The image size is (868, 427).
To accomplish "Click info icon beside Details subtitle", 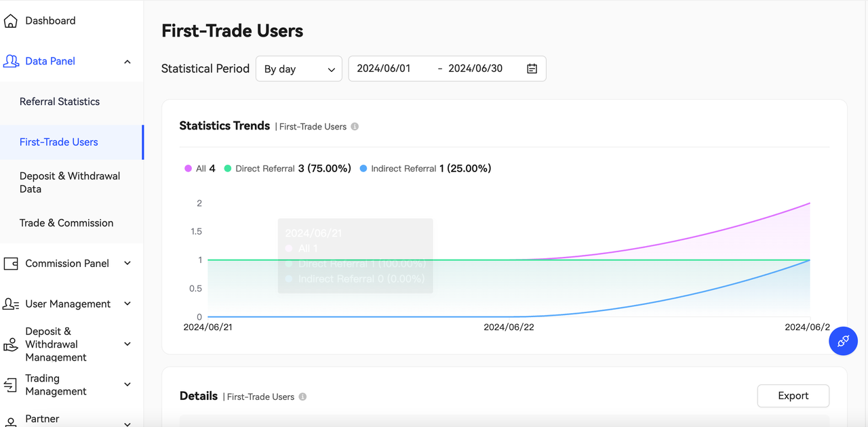I will click(x=302, y=397).
